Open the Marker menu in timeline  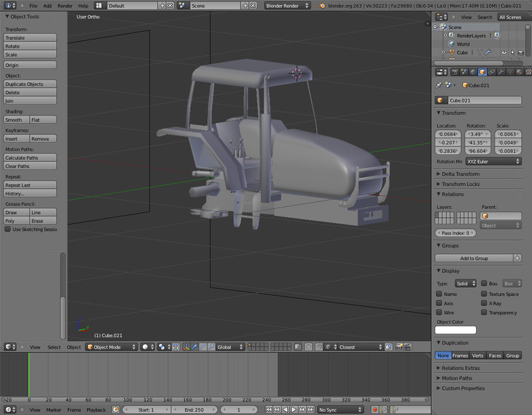(53, 409)
